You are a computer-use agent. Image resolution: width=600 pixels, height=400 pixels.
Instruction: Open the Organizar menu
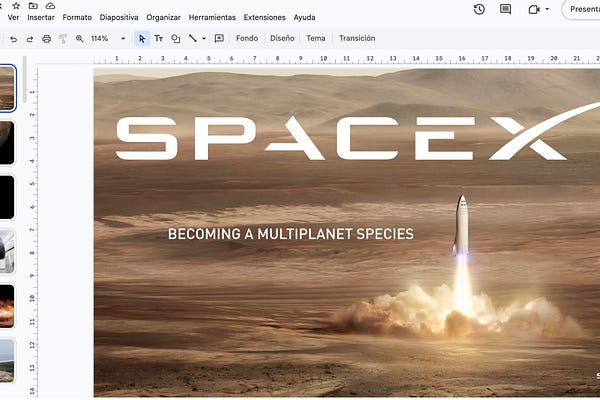click(163, 17)
